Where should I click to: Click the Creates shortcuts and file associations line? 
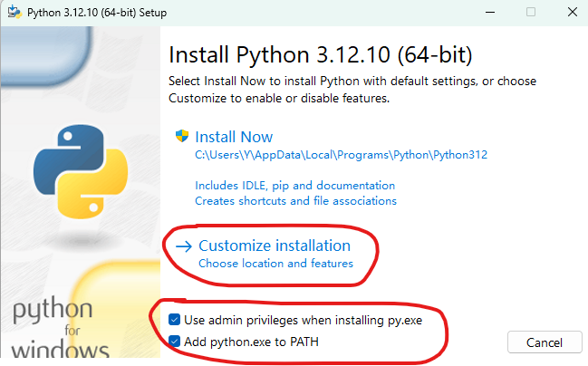point(295,200)
